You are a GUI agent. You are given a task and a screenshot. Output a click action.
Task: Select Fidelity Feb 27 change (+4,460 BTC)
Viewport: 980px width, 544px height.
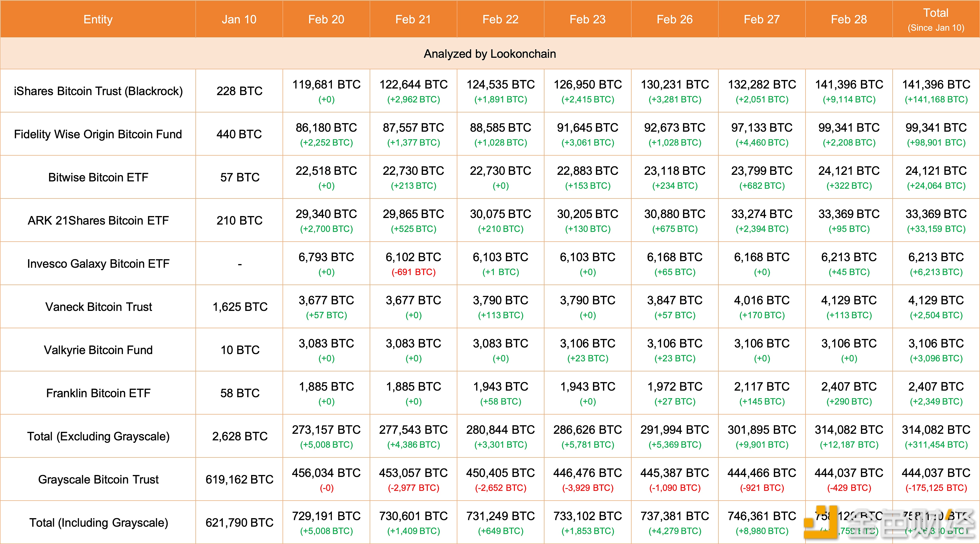(x=762, y=143)
